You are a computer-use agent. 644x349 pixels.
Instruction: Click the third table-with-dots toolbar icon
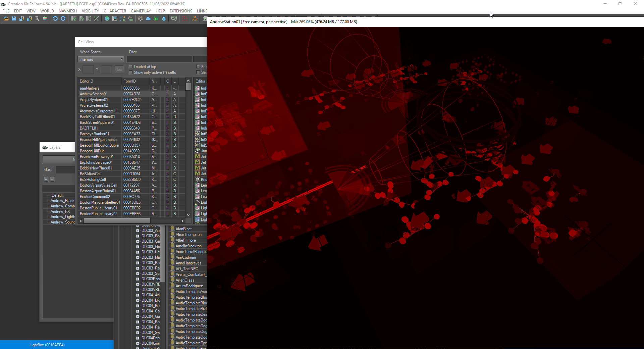[x=89, y=19]
